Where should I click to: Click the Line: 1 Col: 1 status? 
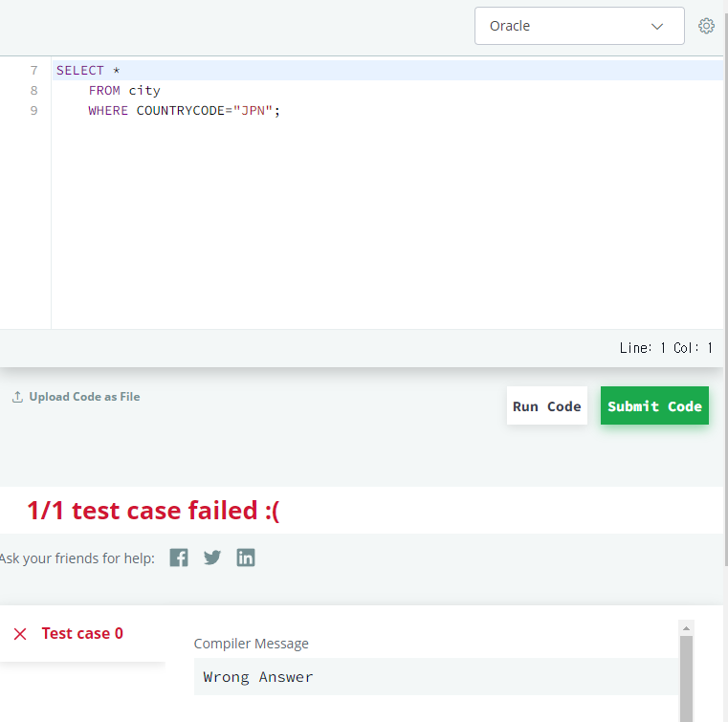pos(665,348)
